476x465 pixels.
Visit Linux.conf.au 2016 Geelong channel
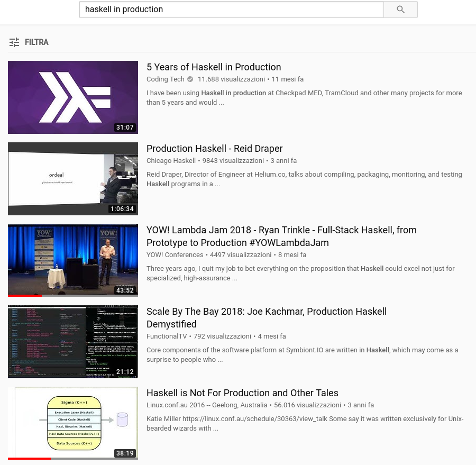point(207,405)
